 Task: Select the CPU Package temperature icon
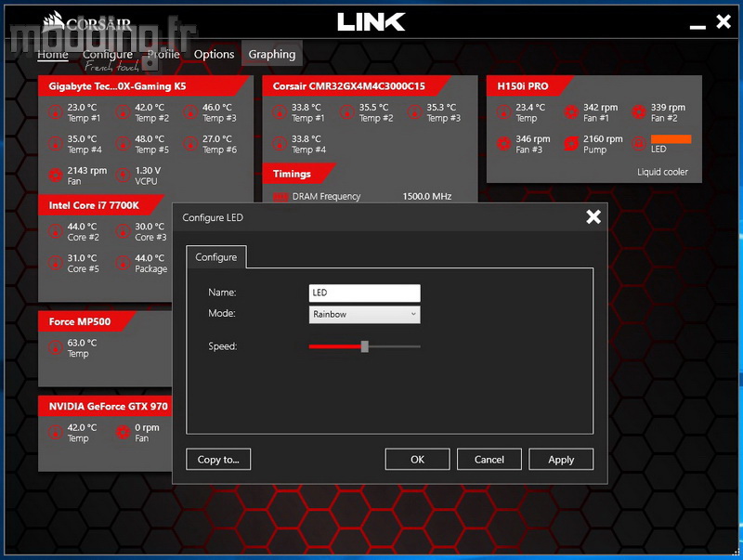pyautogui.click(x=124, y=263)
